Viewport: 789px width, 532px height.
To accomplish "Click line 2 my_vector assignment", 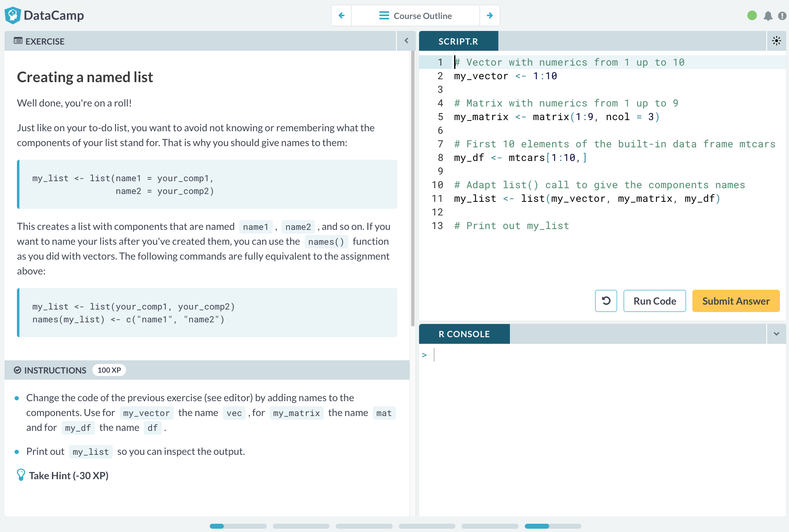I will pos(505,76).
